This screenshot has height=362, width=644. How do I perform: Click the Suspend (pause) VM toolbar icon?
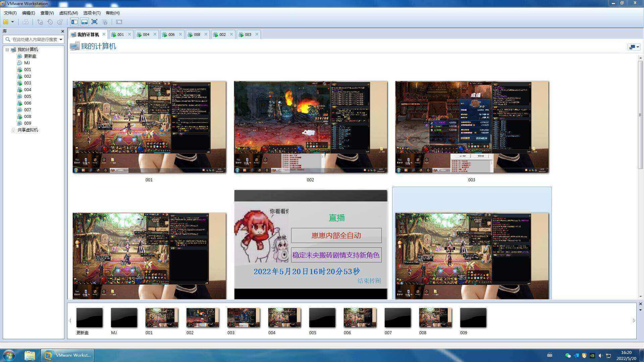(x=6, y=22)
